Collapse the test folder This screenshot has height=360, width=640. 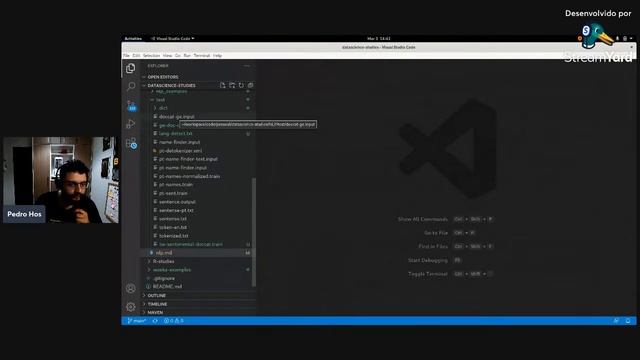[x=196, y=100]
